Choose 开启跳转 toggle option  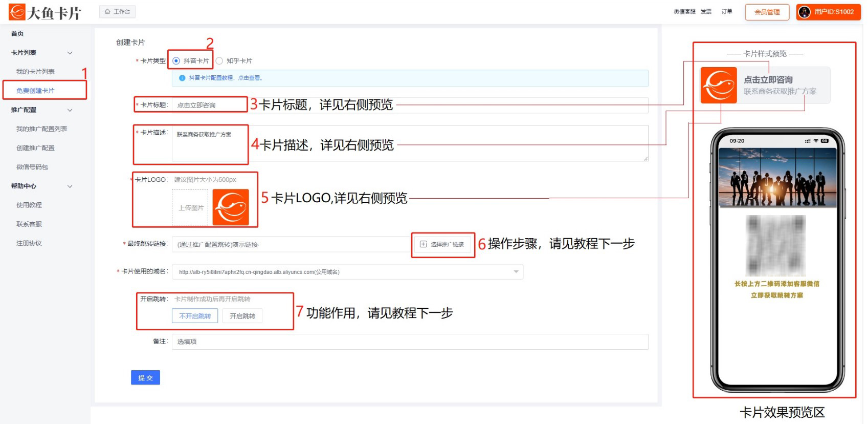coord(242,316)
